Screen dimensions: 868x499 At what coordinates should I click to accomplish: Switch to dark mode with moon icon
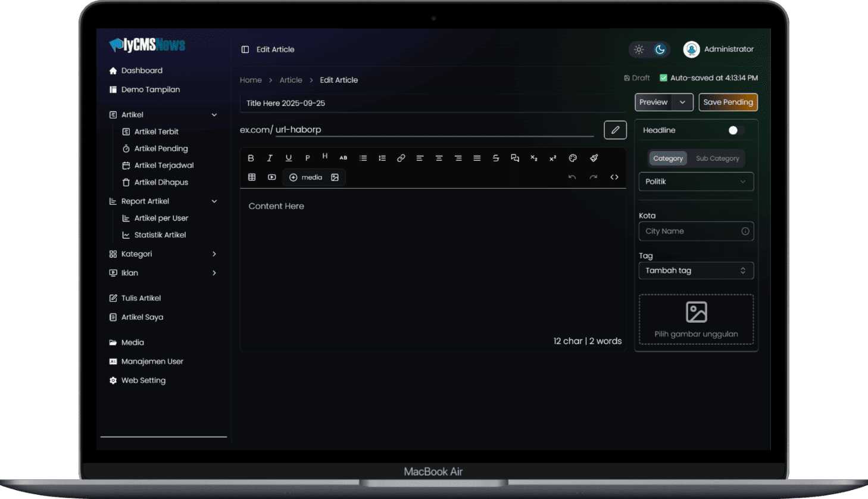pos(660,49)
